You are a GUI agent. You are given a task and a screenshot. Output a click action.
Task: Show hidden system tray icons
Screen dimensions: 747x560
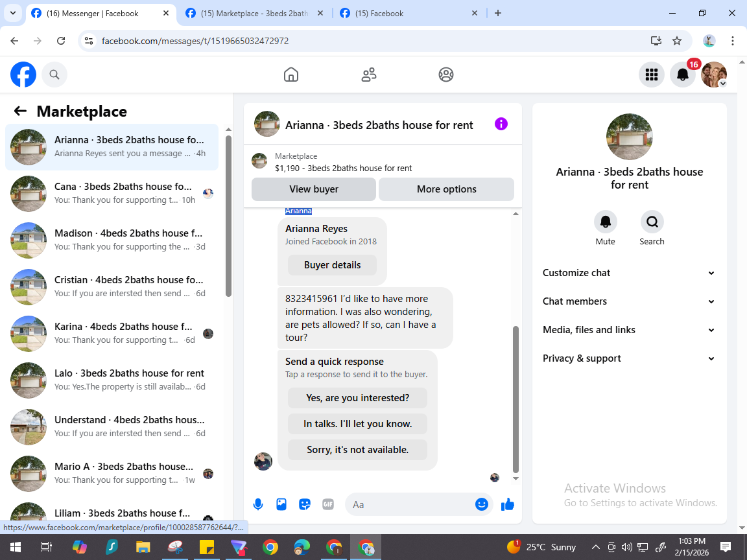click(595, 547)
